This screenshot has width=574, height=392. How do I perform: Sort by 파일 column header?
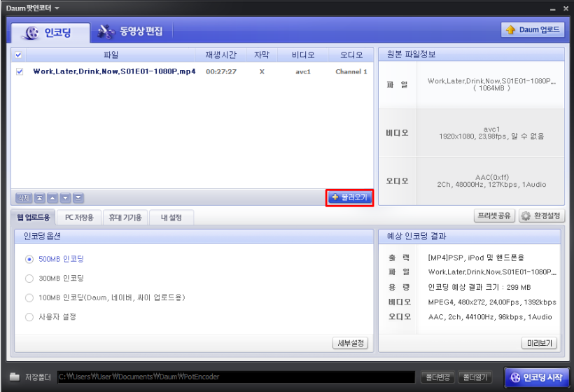pyautogui.click(x=111, y=55)
